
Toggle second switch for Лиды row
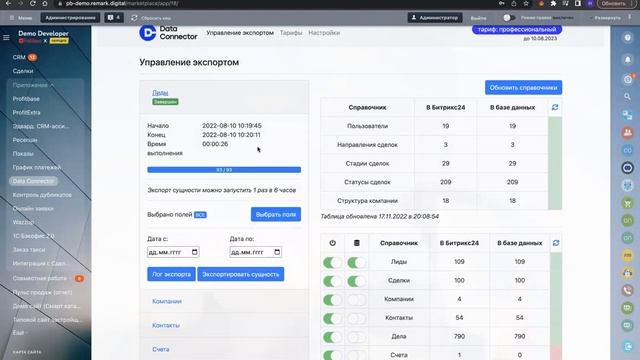coord(356,262)
